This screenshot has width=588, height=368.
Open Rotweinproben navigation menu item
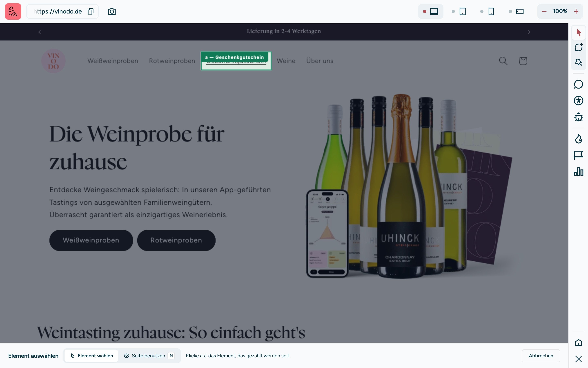point(172,61)
